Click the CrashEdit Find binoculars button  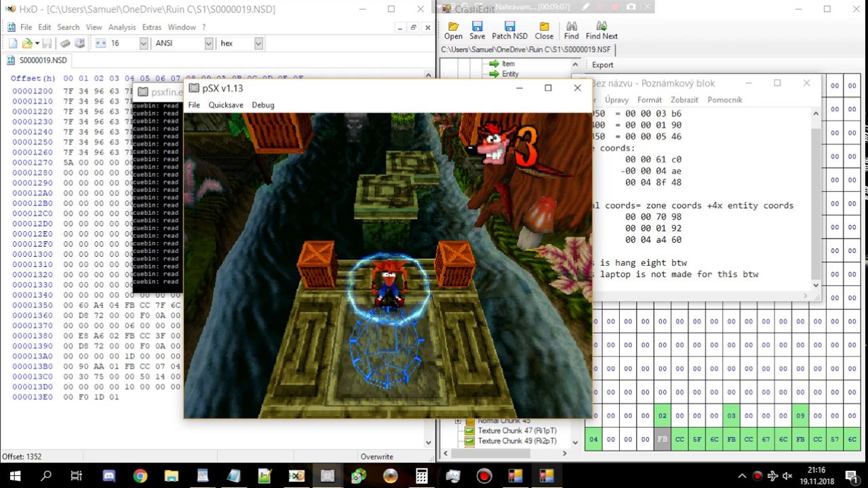tap(571, 30)
